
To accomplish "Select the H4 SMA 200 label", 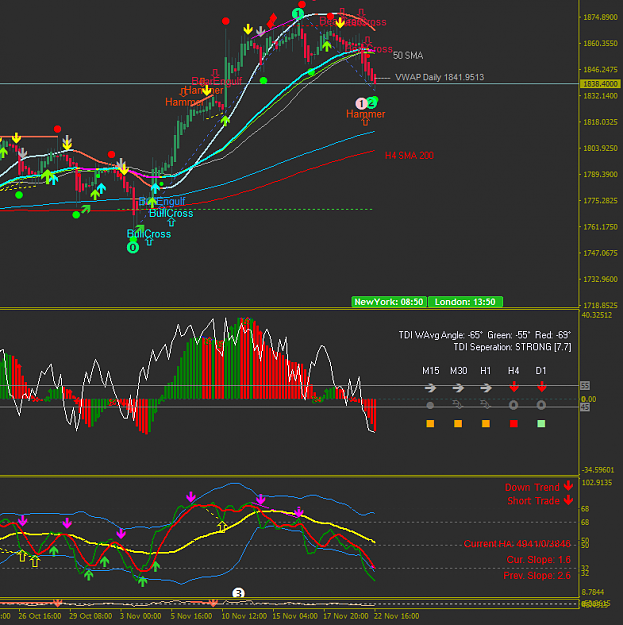I will [409, 155].
